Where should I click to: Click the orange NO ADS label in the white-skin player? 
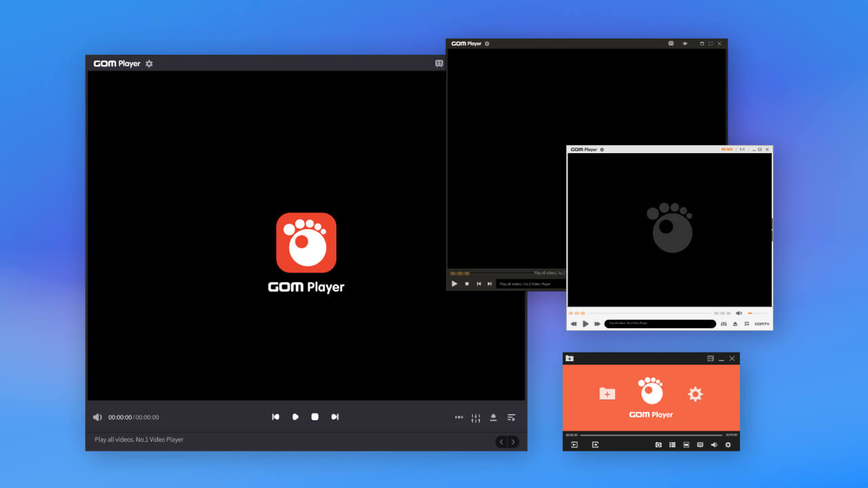pyautogui.click(x=727, y=150)
